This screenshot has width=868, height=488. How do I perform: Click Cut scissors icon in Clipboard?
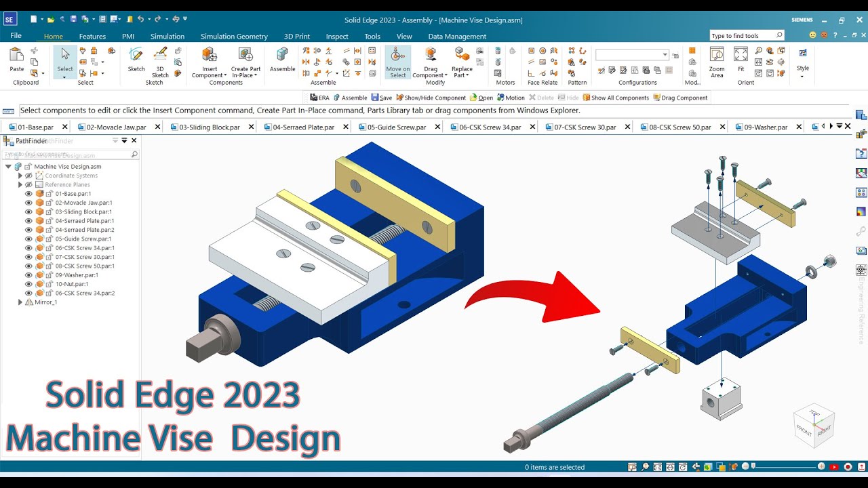coord(35,51)
